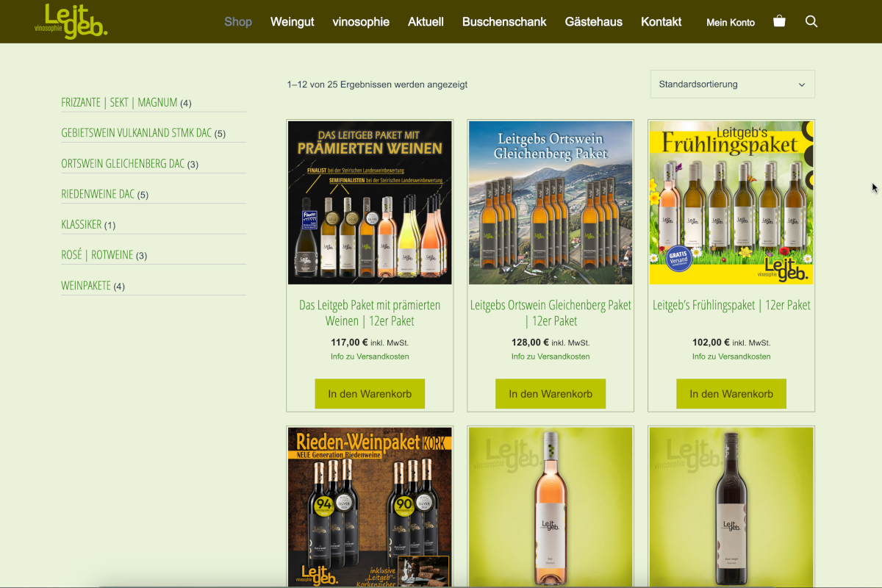
Task: Select category Ortswein Gleichenberg DAC
Action: pos(123,164)
